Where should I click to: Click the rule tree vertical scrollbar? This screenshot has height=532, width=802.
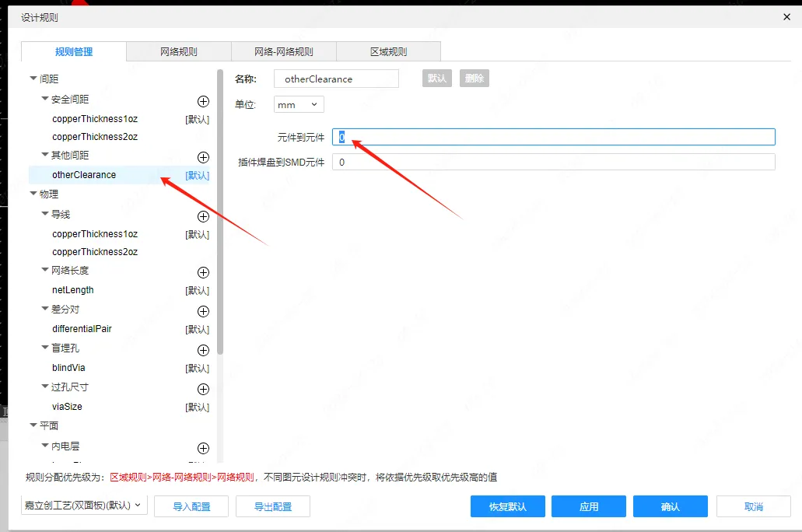click(x=220, y=210)
